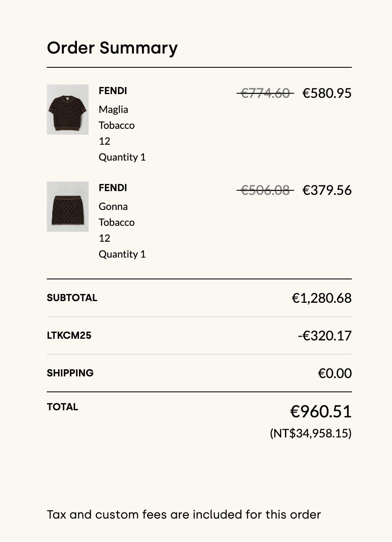Click the crossed-out price €506.08

265,190
